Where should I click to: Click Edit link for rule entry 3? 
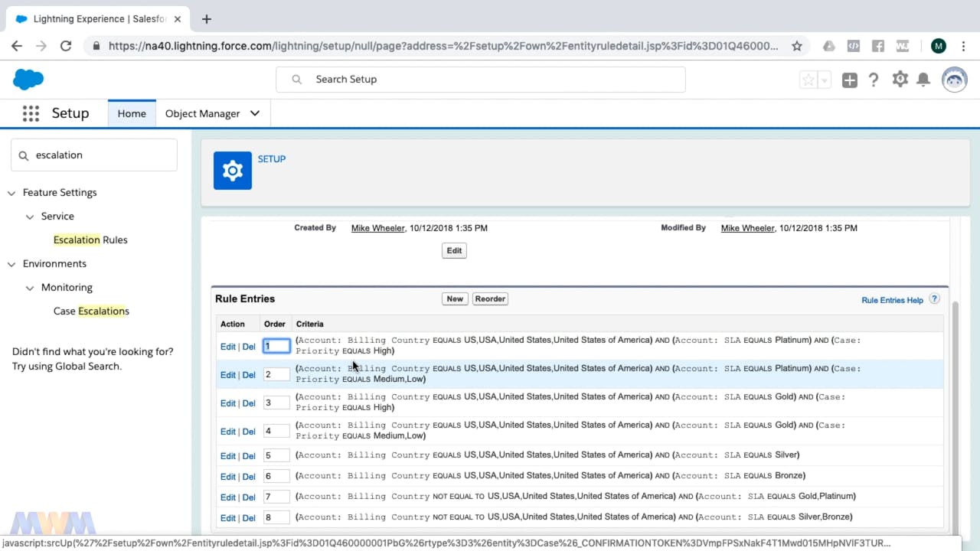227,403
